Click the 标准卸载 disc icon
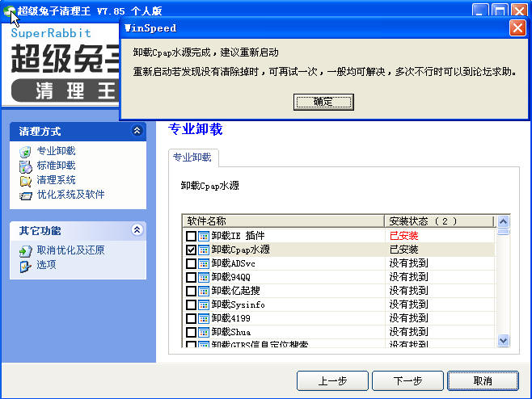The image size is (532, 399). [x=25, y=166]
